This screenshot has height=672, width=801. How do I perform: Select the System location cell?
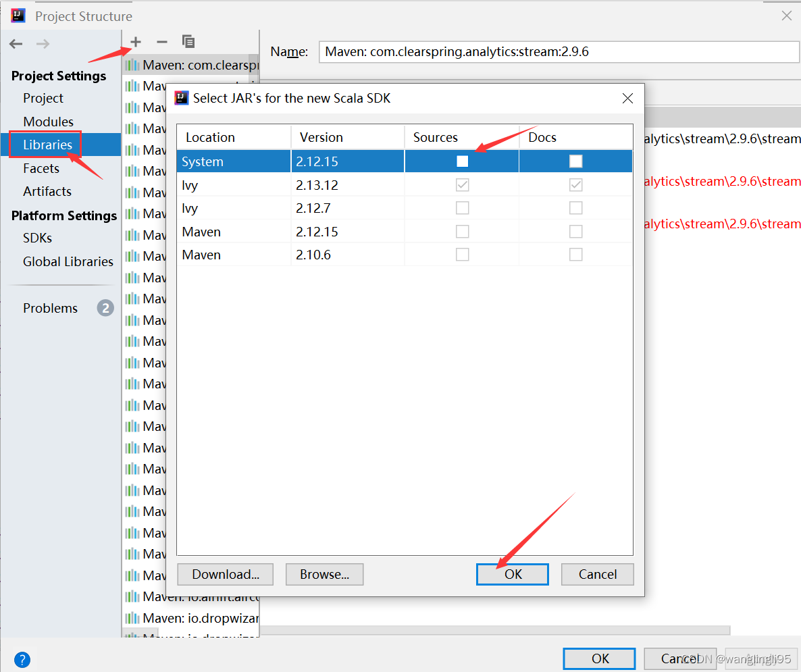[x=234, y=161]
